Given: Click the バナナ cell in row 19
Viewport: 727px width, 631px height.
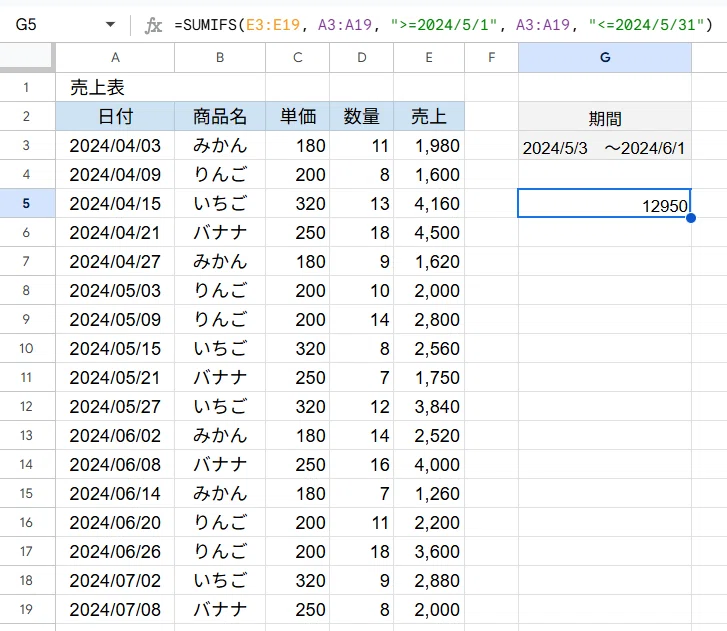Looking at the screenshot, I should click(x=220, y=609).
